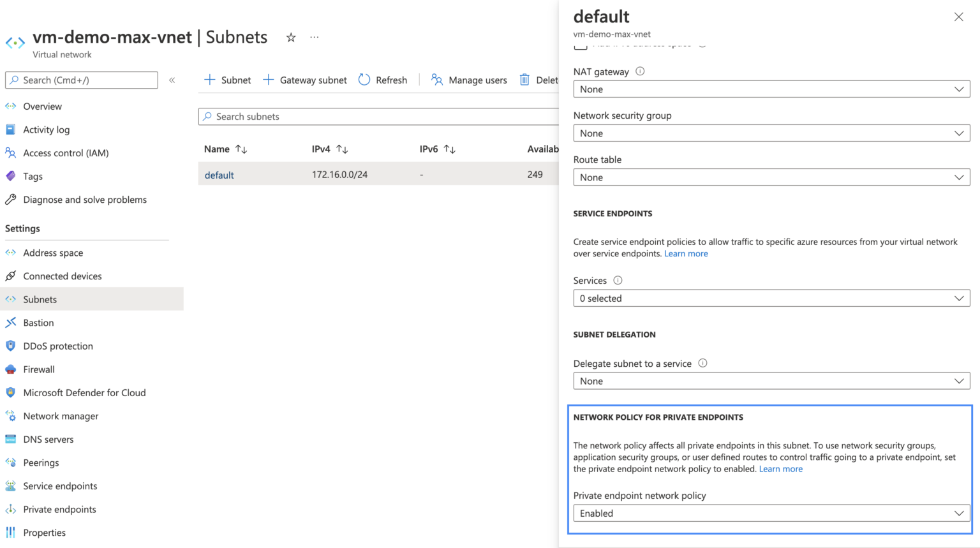This screenshot has width=980, height=548.
Task: Click the Peerings icon
Action: (x=11, y=463)
